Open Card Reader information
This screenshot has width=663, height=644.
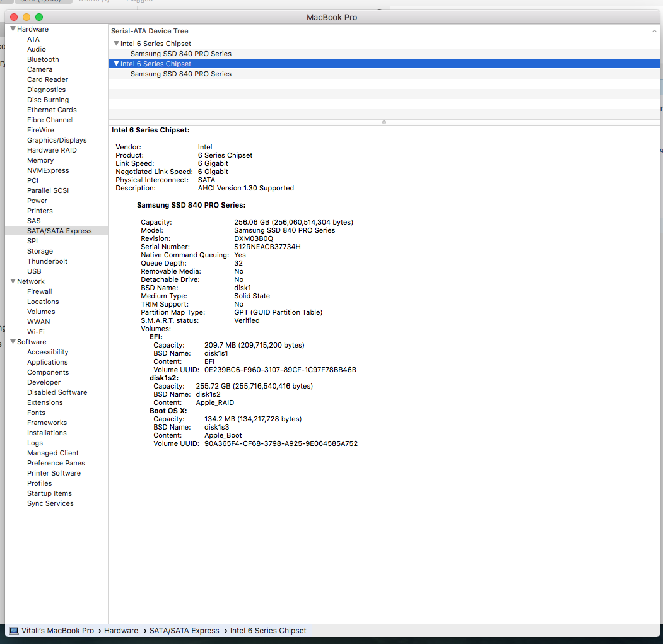point(47,79)
